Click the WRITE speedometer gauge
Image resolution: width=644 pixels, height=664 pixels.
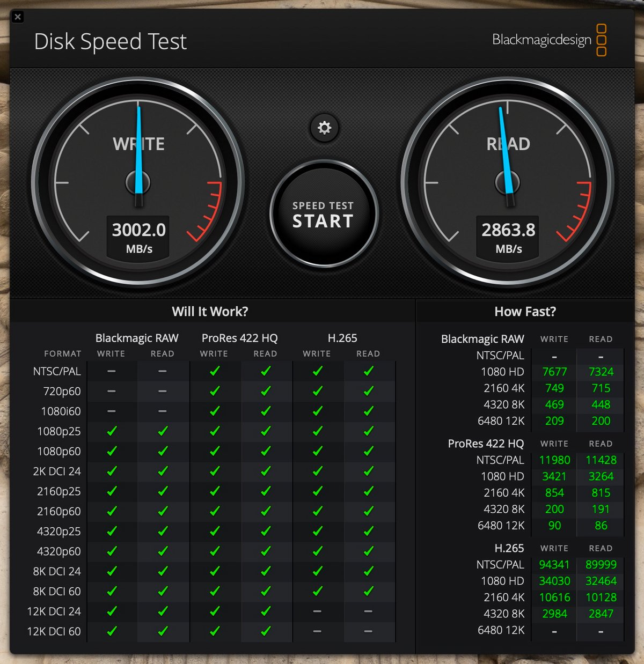tap(138, 183)
